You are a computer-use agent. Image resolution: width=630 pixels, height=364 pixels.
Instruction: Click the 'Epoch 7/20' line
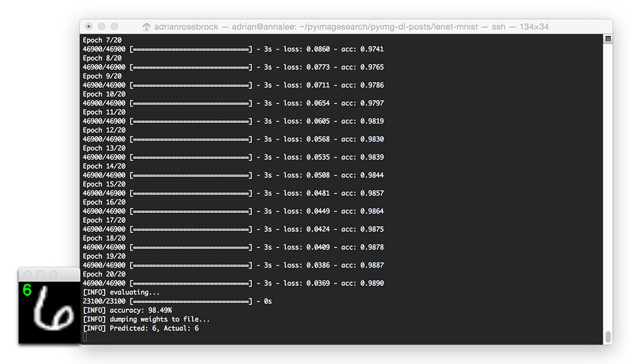[x=102, y=40]
